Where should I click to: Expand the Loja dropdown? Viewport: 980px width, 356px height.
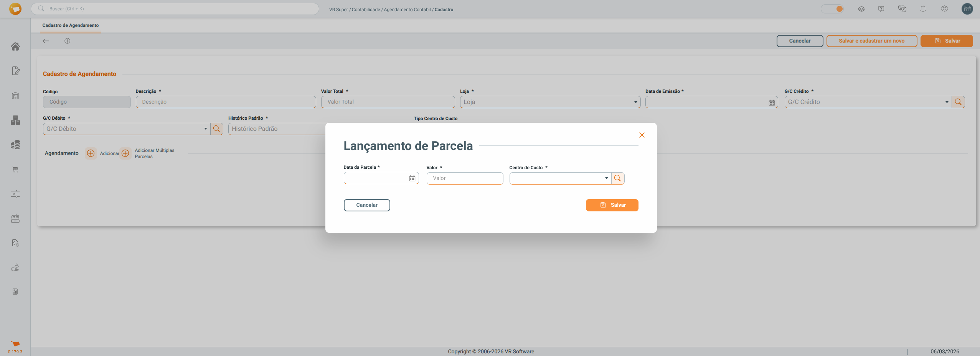(x=635, y=102)
